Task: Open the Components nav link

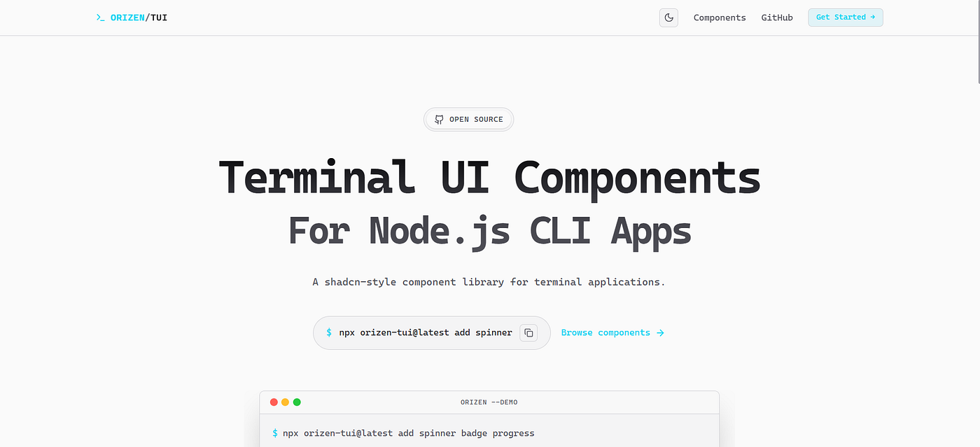Action: point(720,17)
